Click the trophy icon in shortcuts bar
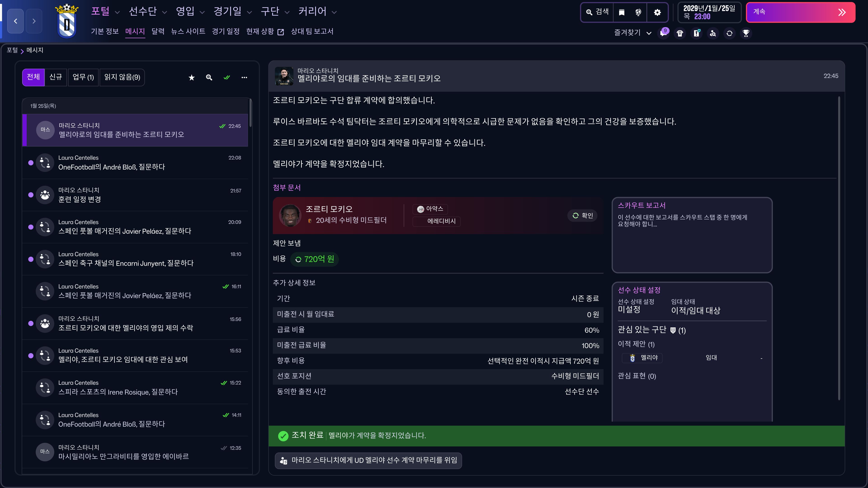868x488 pixels. pos(746,33)
